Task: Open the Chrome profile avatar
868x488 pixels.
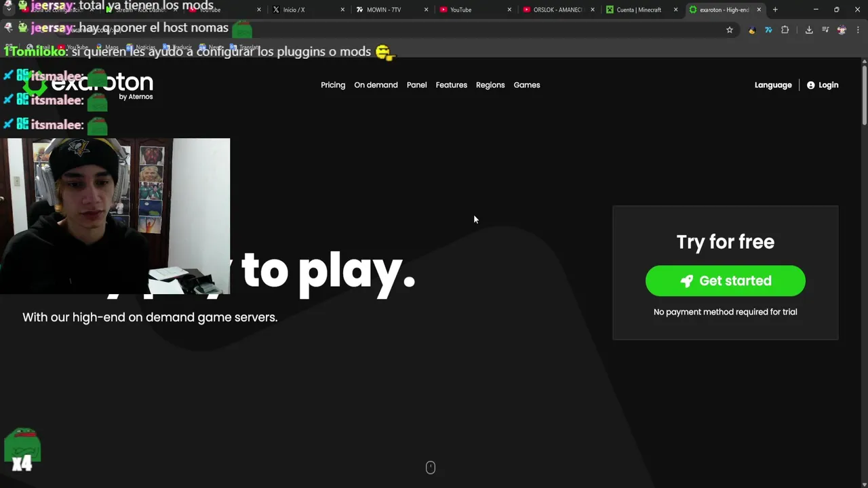Action: (x=842, y=30)
